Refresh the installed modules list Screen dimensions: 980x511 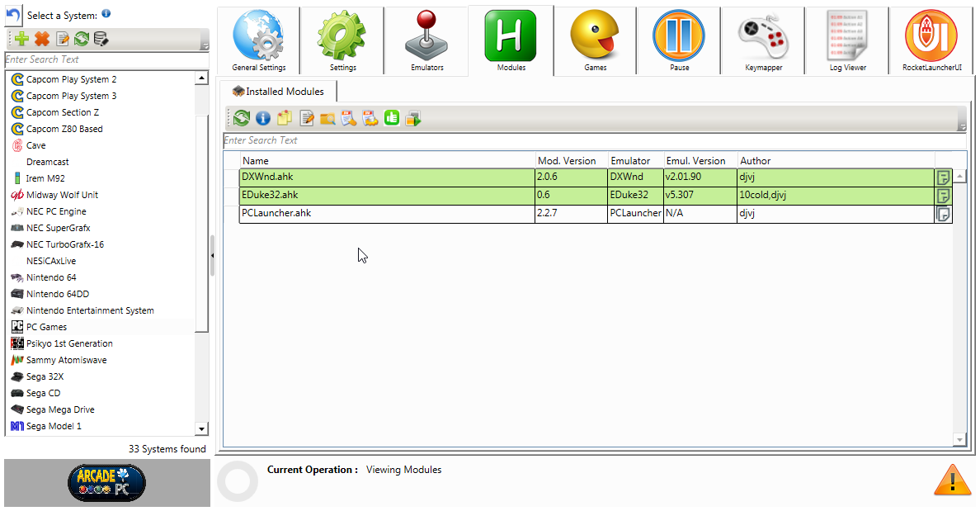pyautogui.click(x=241, y=118)
